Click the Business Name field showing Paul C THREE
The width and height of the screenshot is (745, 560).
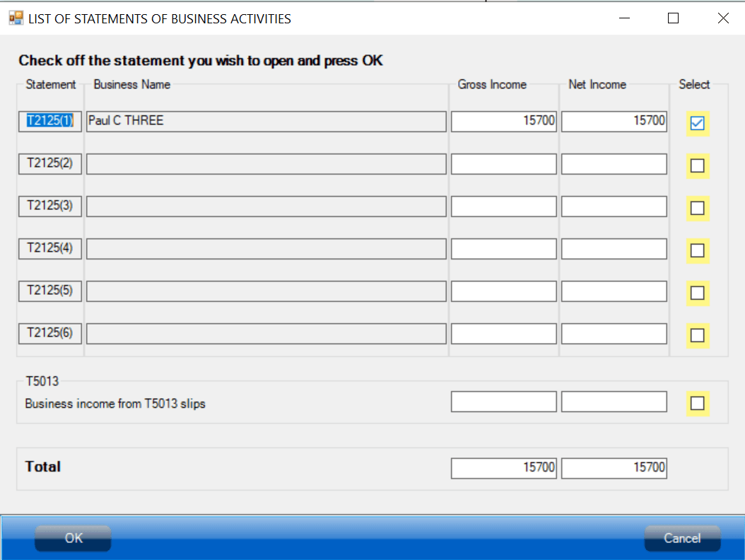point(265,121)
